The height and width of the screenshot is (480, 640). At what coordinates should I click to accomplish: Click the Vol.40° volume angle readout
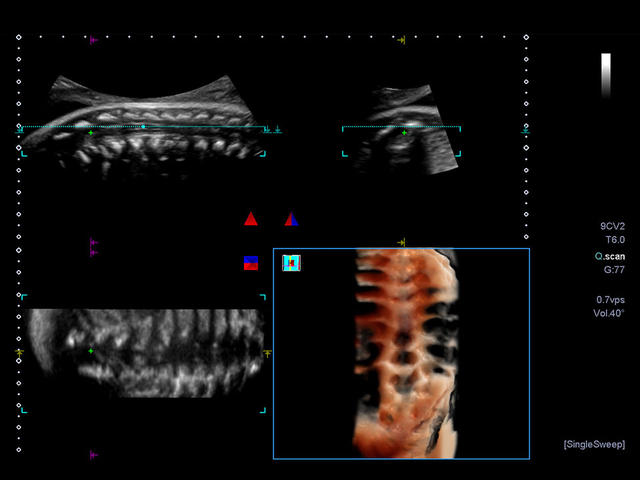[x=609, y=313]
